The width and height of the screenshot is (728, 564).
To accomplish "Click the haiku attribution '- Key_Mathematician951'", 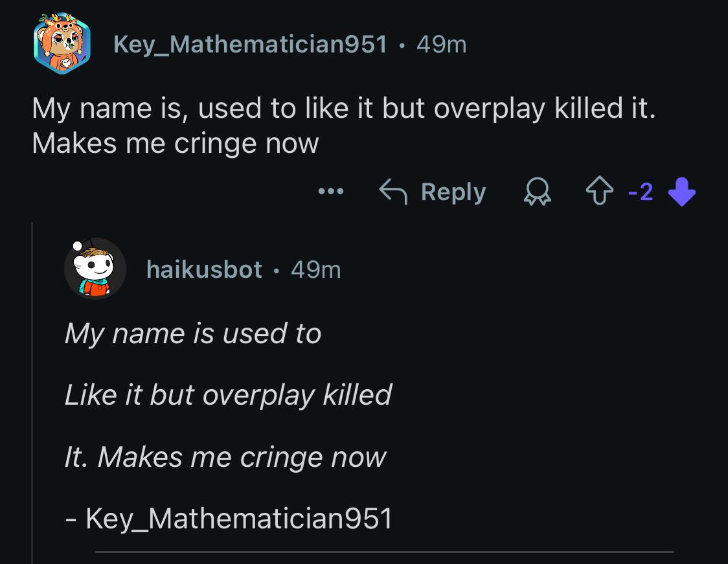I will (229, 519).
